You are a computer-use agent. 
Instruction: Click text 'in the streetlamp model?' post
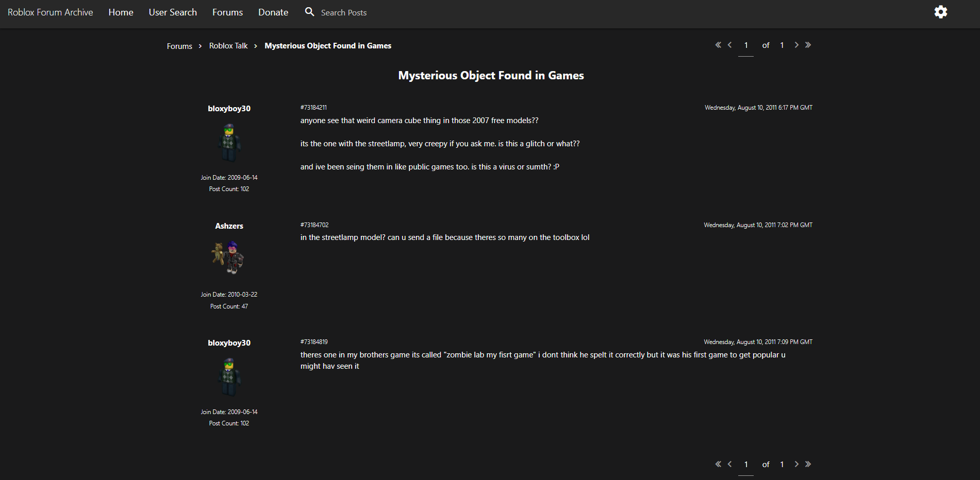pos(343,237)
